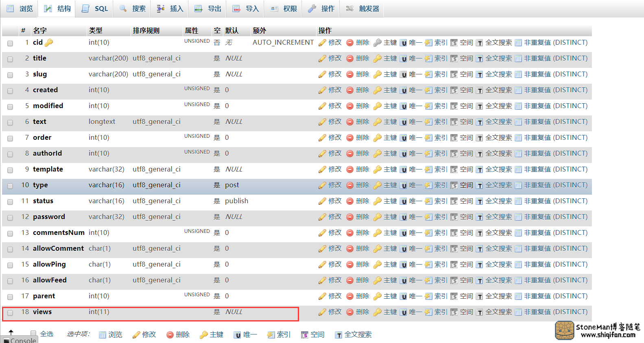644x343 pixels.
Task: Click the distinct icon in allowFeed row
Action: (x=518, y=280)
